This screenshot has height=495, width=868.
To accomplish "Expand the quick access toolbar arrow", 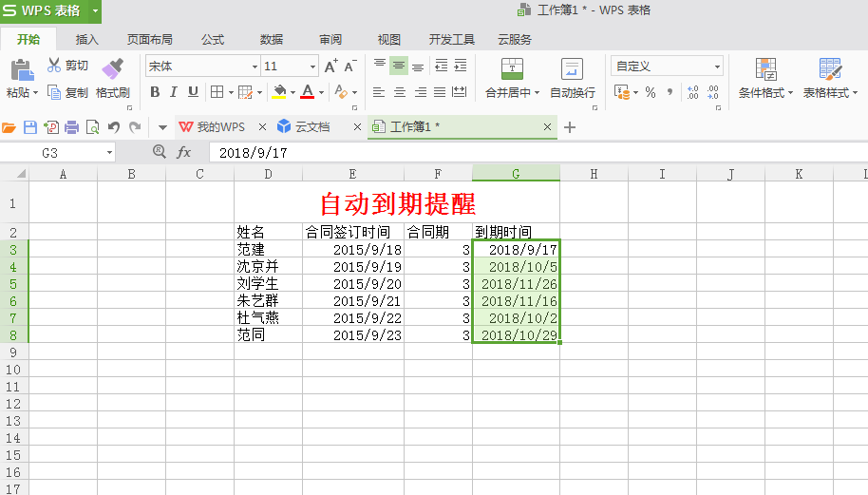I will [162, 128].
